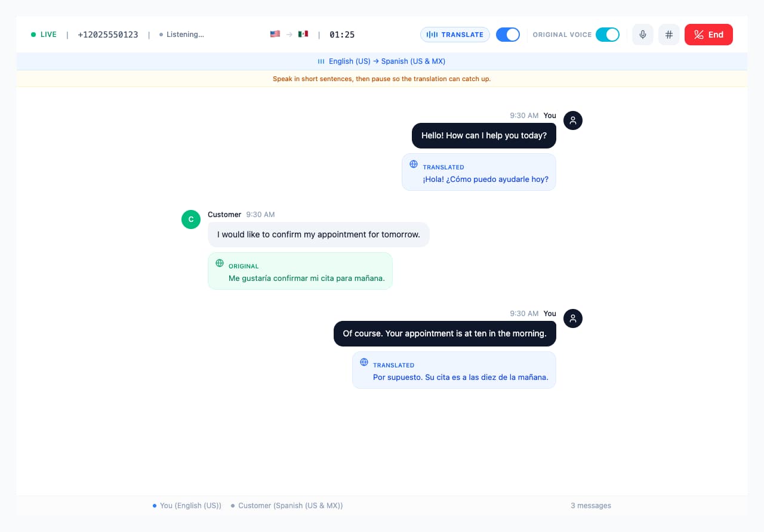764x532 pixels.
Task: Click the globe icon in the "Me gustaría" original
Action: [x=220, y=263]
